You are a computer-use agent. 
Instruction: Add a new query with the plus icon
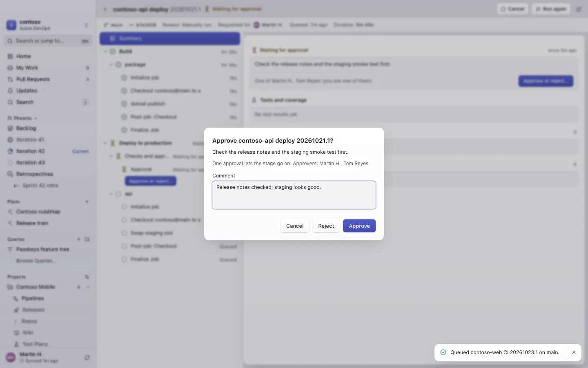point(79,239)
